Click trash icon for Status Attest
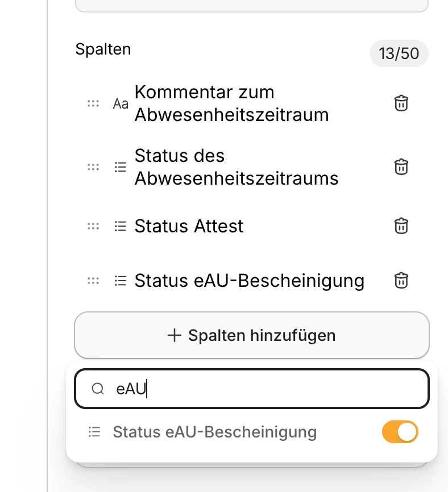Screen dimensions: 448x492 [401, 226]
